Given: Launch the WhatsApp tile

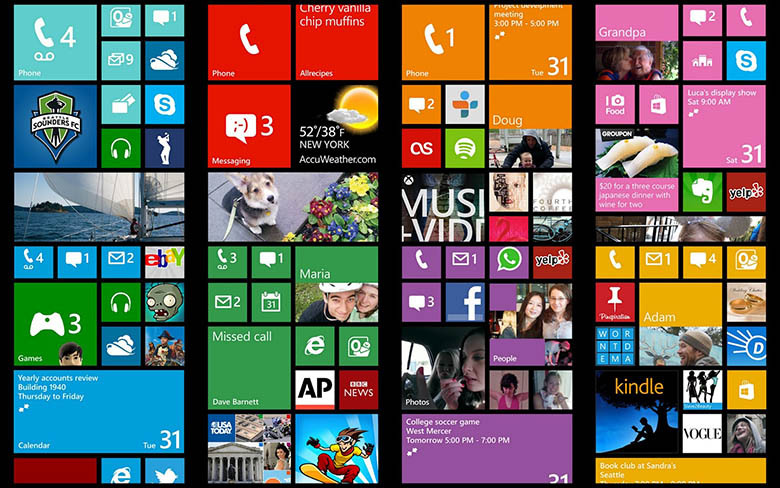Looking at the screenshot, I should [510, 261].
